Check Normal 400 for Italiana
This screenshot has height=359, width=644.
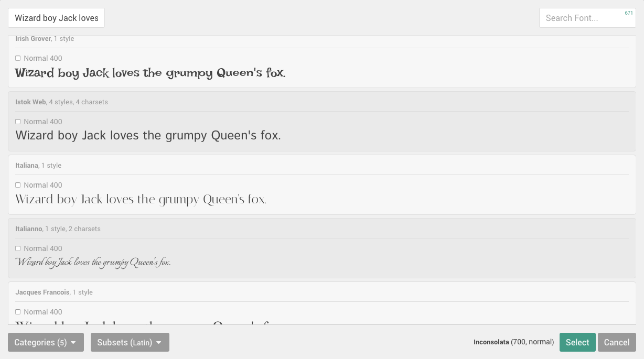tap(17, 185)
